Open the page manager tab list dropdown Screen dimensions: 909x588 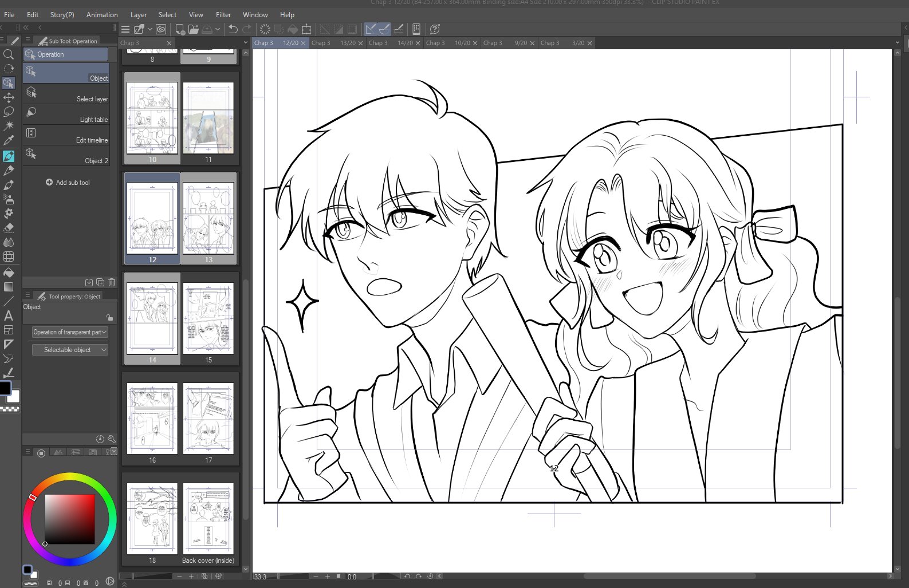(246, 43)
